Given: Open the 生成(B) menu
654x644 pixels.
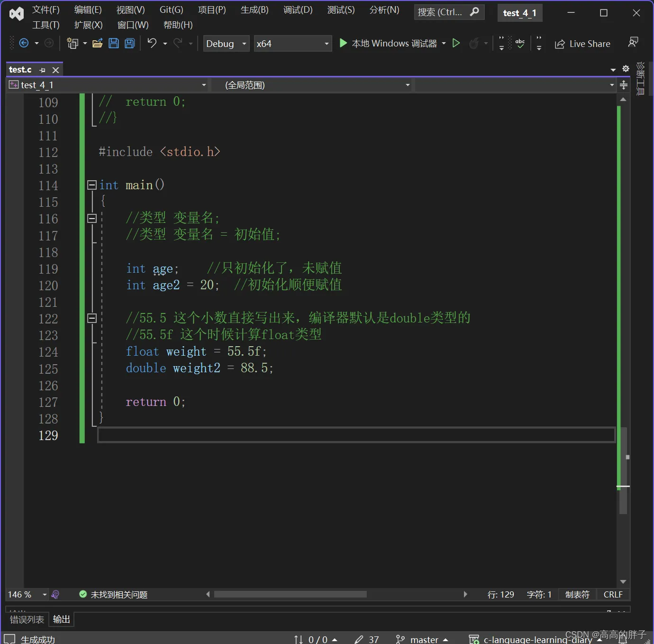Looking at the screenshot, I should (x=254, y=10).
